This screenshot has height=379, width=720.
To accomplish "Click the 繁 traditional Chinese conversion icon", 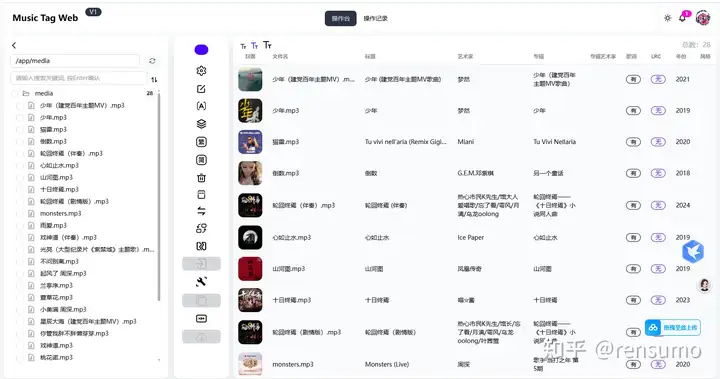I will [201, 142].
